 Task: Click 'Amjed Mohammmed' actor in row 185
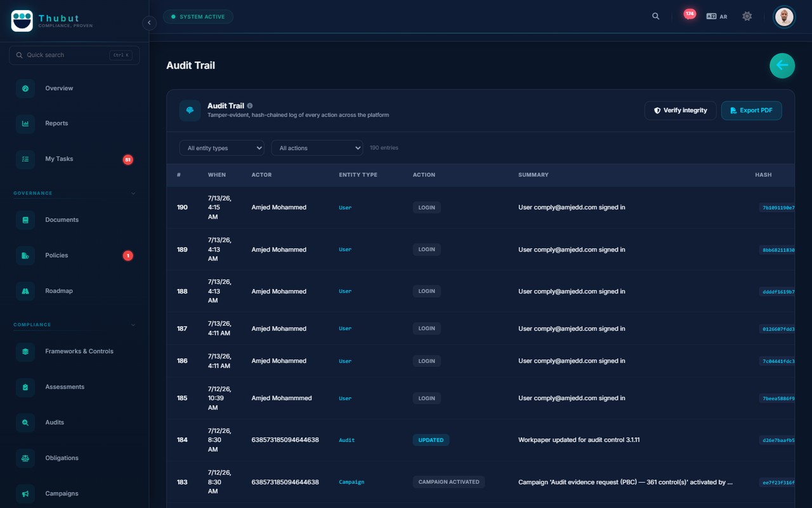[x=282, y=398]
